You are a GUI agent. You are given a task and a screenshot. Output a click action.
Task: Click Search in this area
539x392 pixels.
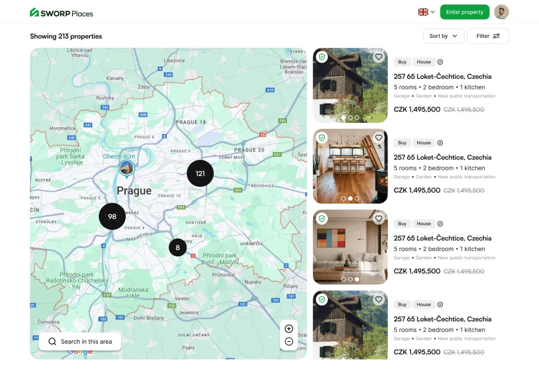(80, 341)
